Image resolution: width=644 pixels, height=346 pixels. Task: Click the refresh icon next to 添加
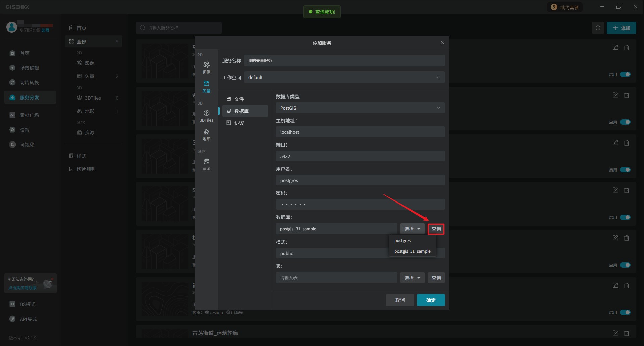pos(598,28)
